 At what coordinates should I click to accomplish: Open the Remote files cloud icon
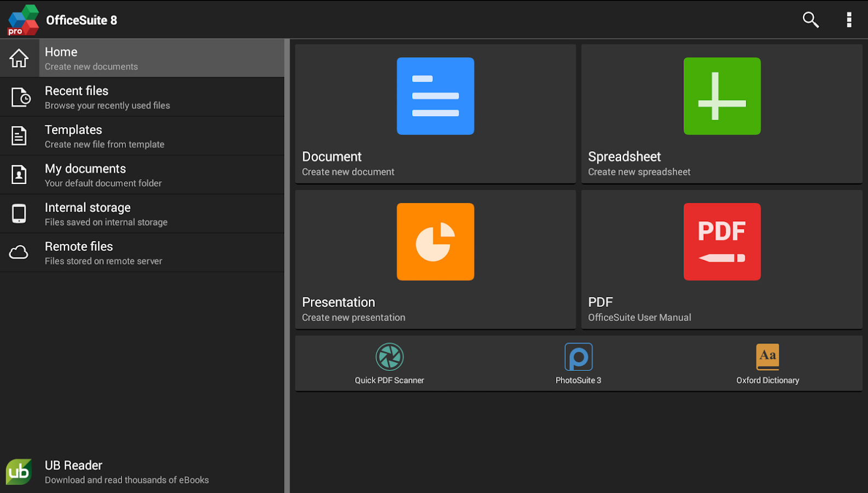pyautogui.click(x=19, y=253)
